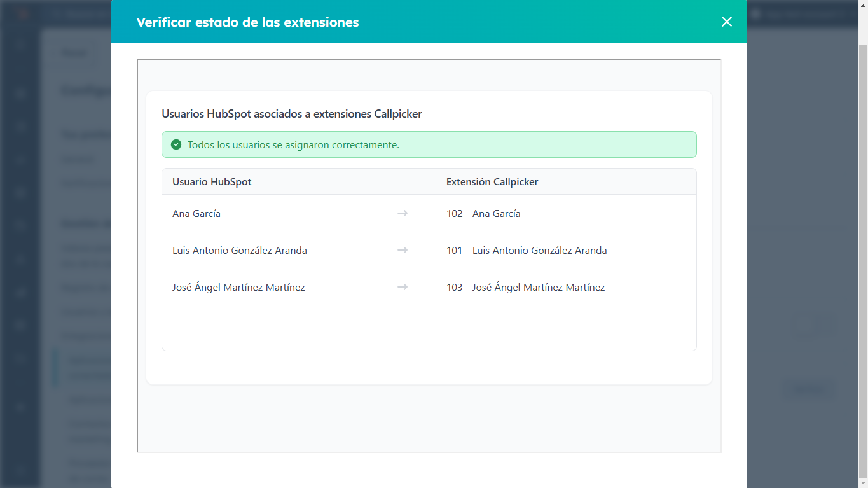868x488 pixels.
Task: Select extension "102 - Ana García"
Action: (483, 214)
